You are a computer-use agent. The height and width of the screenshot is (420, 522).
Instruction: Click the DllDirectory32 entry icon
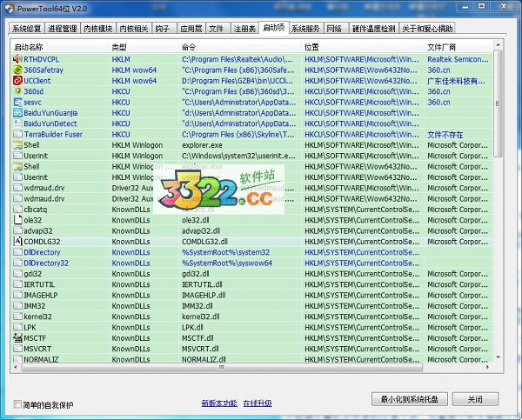tap(17, 263)
